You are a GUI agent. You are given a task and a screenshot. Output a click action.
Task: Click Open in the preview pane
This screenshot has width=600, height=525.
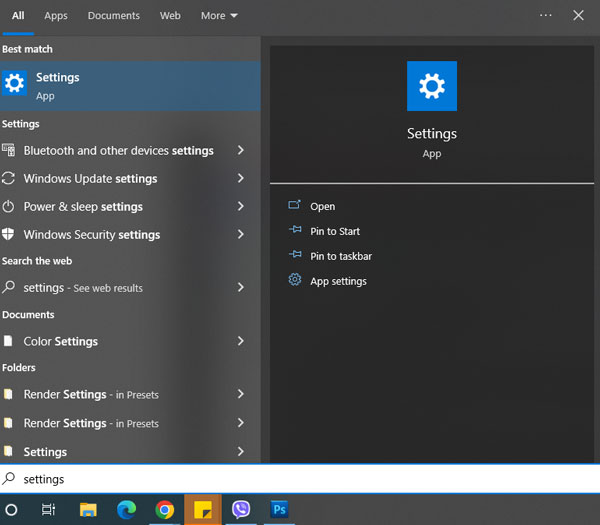coord(323,206)
